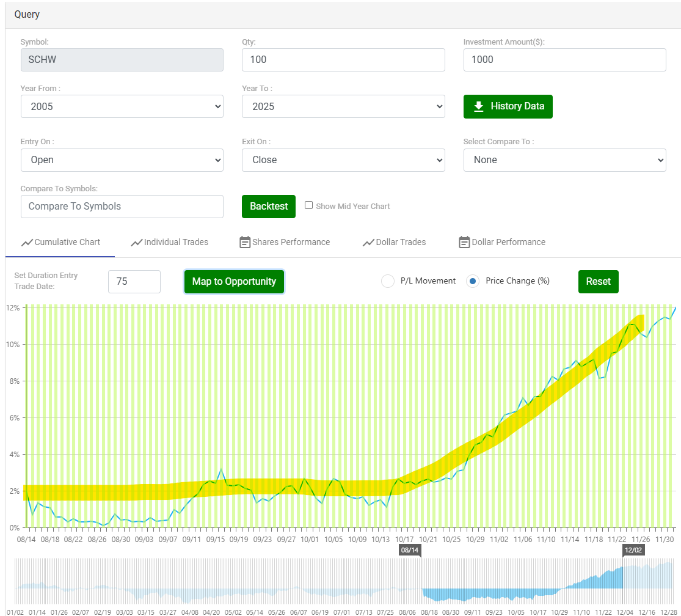Image resolution: width=681 pixels, height=616 pixels.
Task: Click the 10/17 date label on the x-axis
Action: click(x=404, y=539)
